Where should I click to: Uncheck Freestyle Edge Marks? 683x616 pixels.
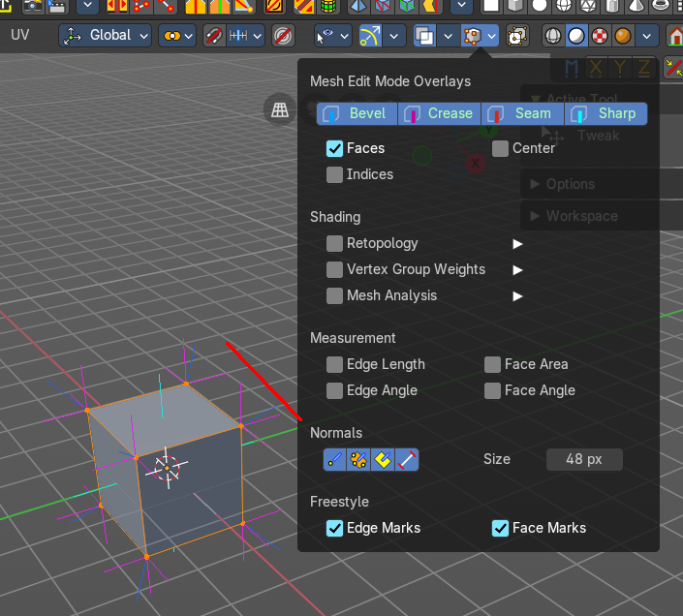click(x=334, y=529)
